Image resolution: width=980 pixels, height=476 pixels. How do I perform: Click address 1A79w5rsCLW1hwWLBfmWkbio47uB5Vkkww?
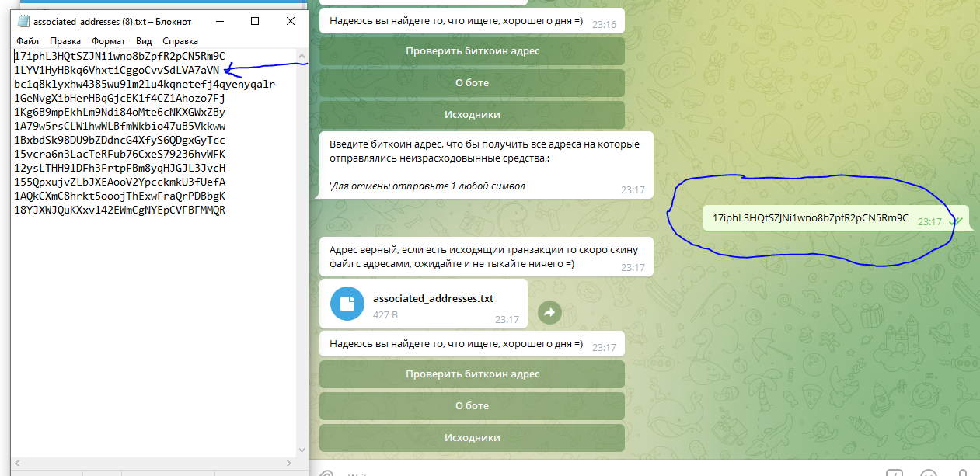(x=120, y=126)
